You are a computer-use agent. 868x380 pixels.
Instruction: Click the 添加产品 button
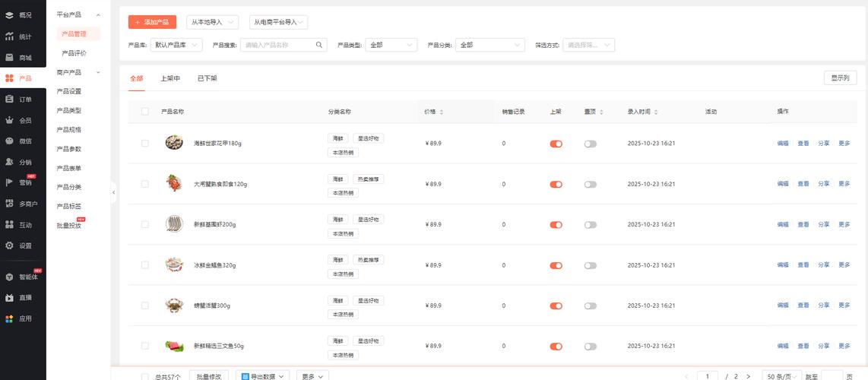pyautogui.click(x=152, y=22)
